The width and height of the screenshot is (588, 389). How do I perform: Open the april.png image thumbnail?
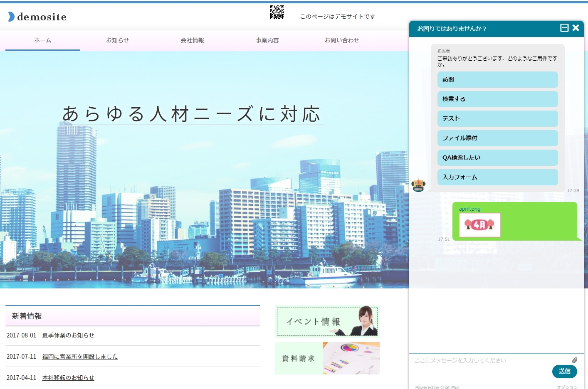(x=479, y=225)
